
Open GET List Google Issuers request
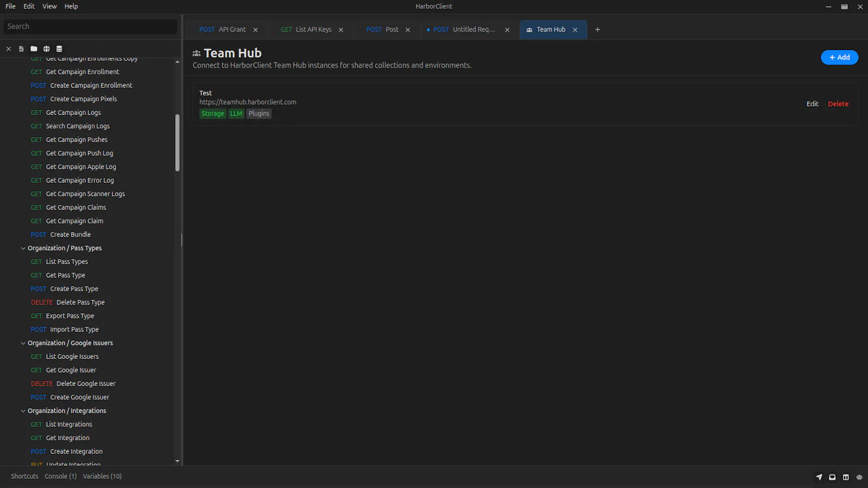(x=65, y=357)
